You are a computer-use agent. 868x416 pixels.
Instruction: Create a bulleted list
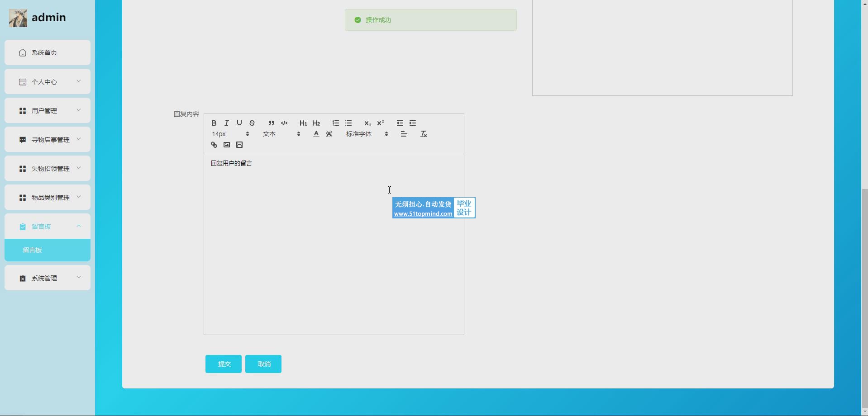point(348,123)
